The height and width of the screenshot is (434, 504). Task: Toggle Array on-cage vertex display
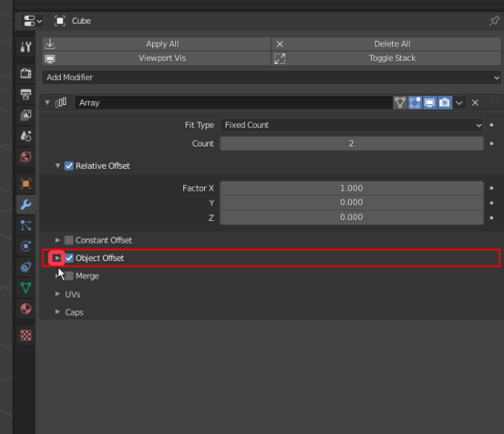click(400, 102)
